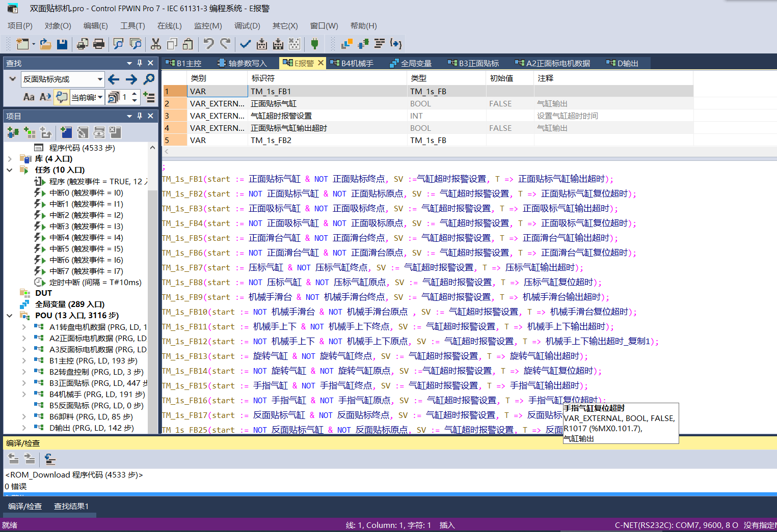Click the add POU icon in 项目 toolbar
The width and height of the screenshot is (777, 532).
click(13, 133)
